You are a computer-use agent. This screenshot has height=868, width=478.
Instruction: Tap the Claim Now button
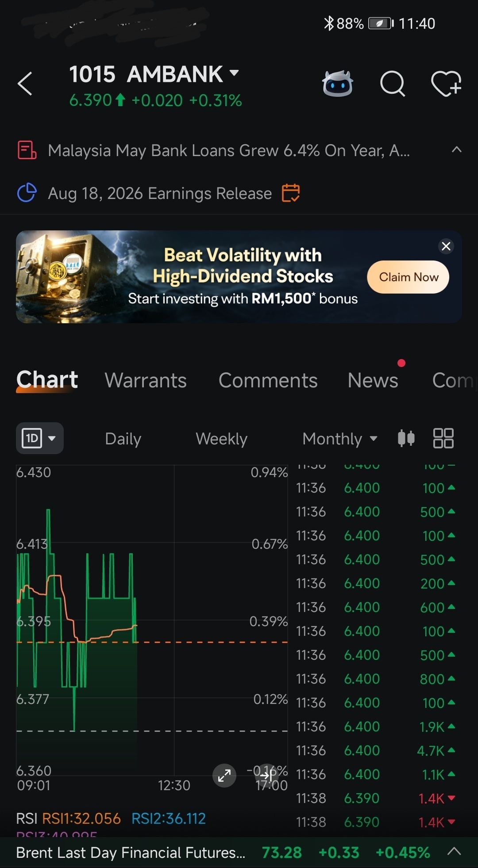[x=409, y=277]
